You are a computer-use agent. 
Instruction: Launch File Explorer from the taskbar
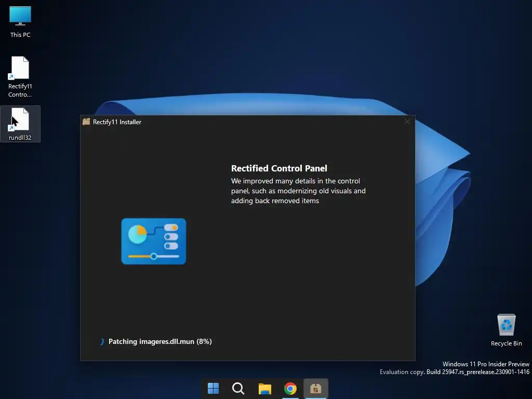(x=264, y=388)
